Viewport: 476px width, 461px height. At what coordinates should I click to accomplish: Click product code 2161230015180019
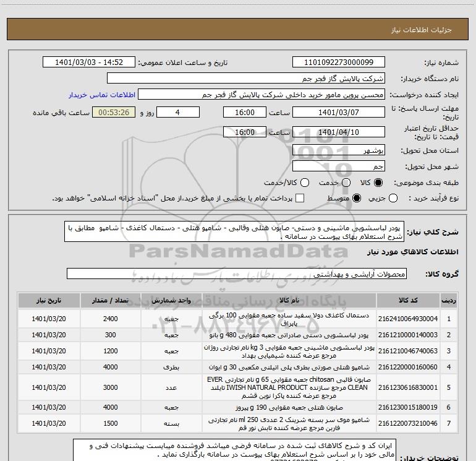(x=408, y=407)
